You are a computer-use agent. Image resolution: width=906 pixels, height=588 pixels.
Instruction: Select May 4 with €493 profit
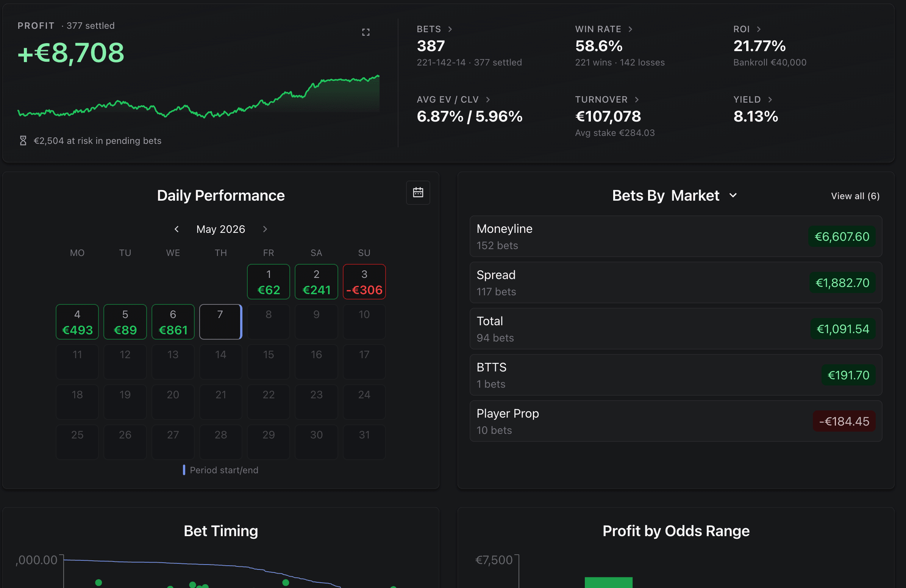tap(77, 322)
